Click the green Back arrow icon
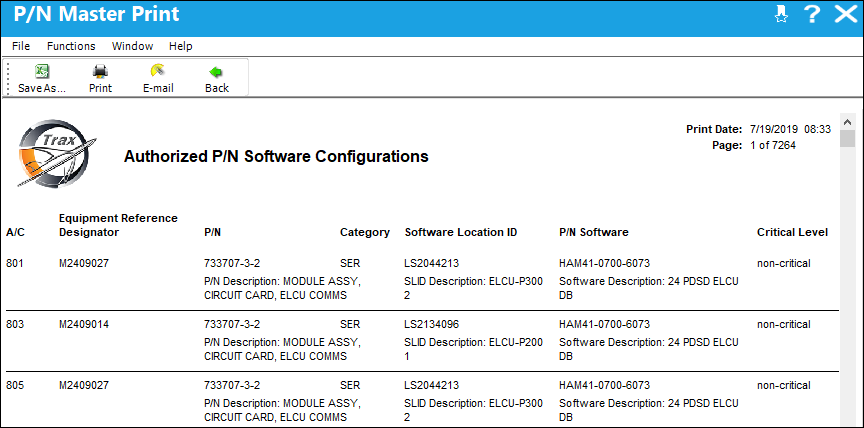Viewport: 864px width, 428px height. (216, 72)
